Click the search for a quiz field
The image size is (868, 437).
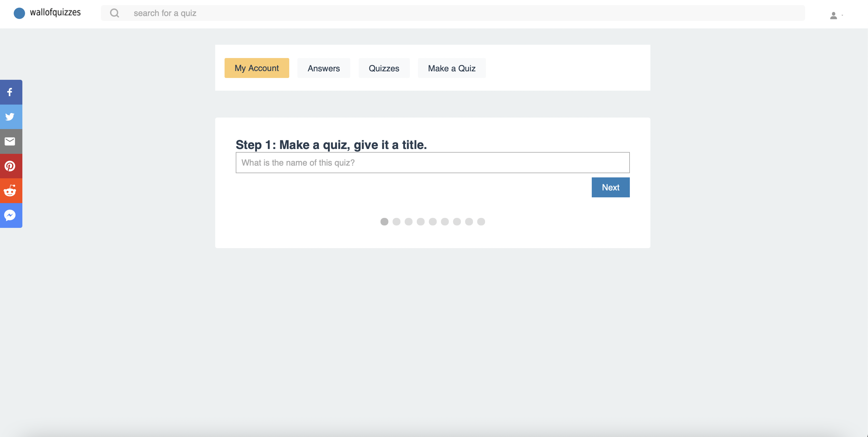point(465,13)
